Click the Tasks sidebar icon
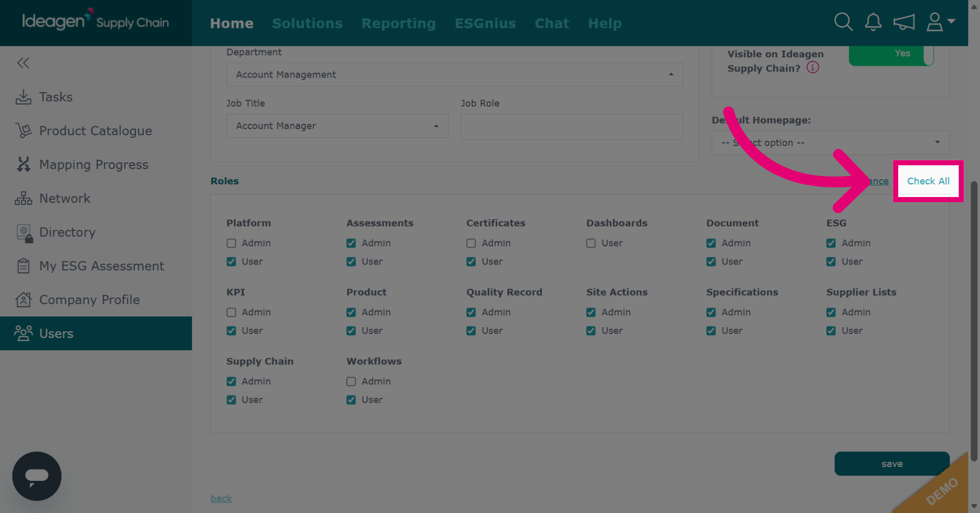The width and height of the screenshot is (980, 513). click(x=23, y=97)
